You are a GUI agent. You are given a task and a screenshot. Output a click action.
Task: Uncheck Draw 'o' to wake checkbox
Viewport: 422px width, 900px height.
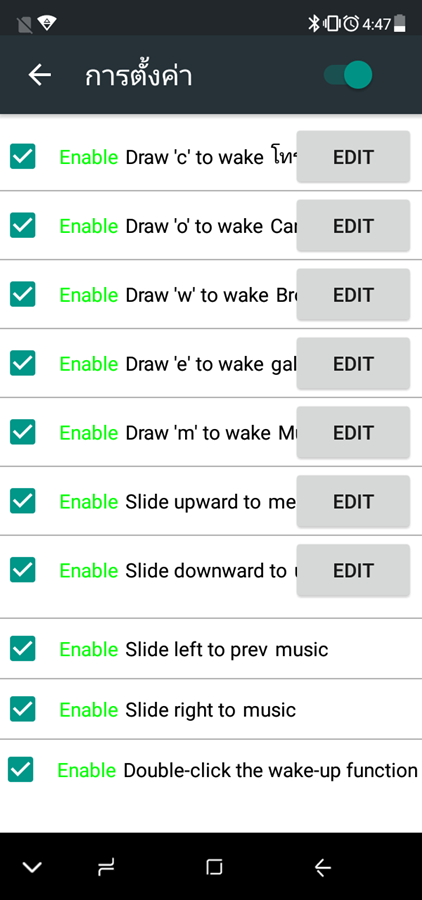(x=22, y=225)
